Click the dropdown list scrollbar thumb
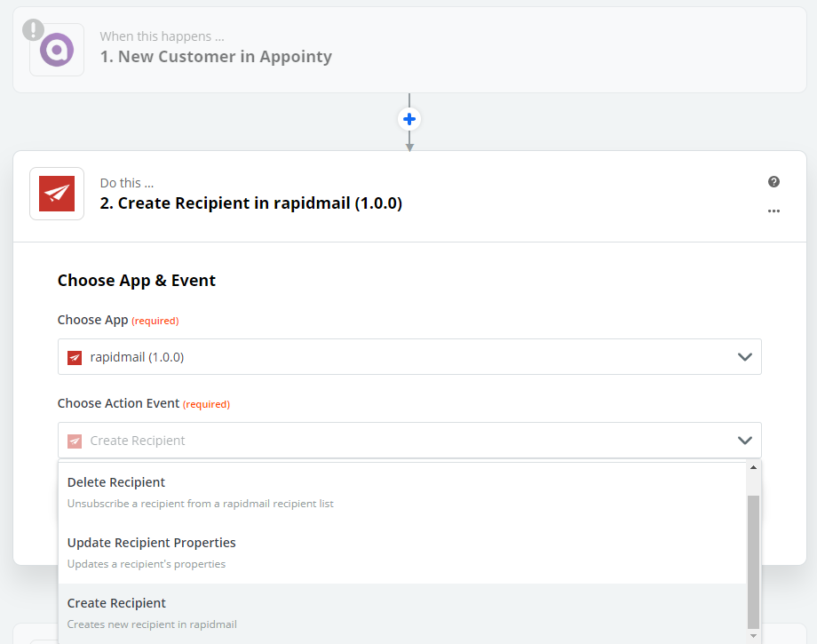 coord(753,562)
